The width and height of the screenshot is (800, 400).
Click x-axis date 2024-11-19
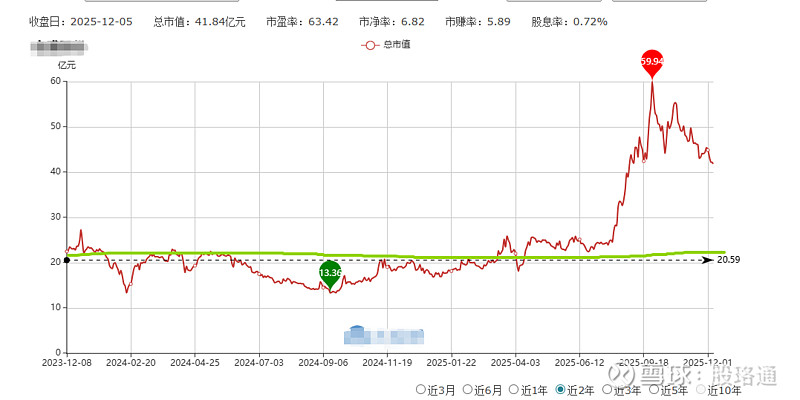coord(387,362)
